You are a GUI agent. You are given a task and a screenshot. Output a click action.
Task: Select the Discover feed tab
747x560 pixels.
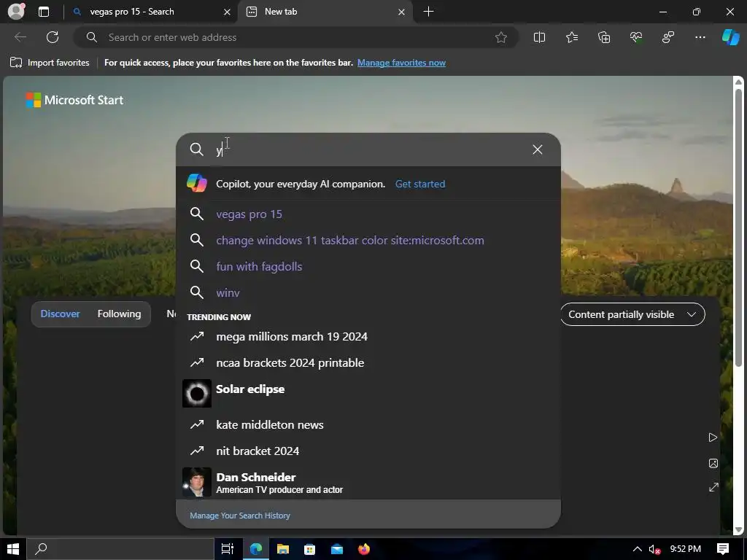pyautogui.click(x=60, y=314)
